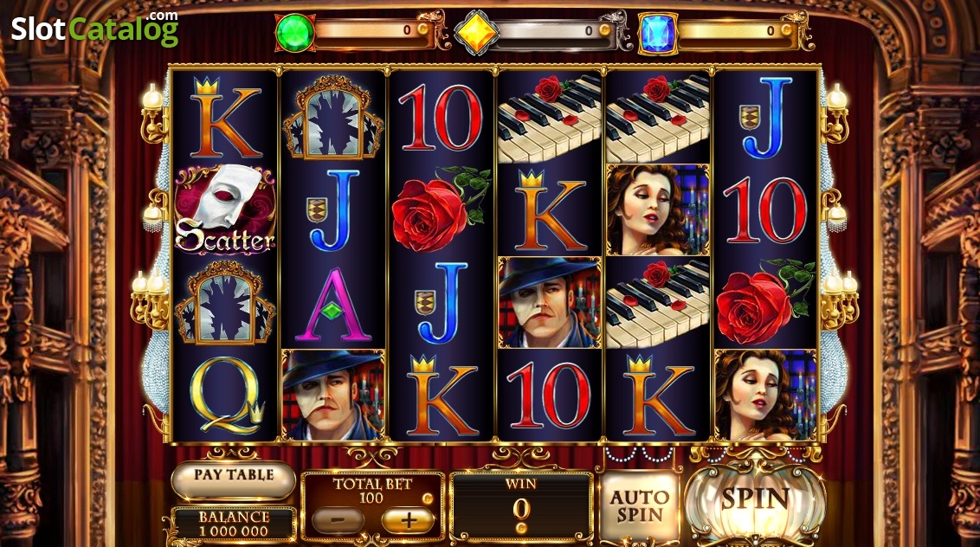Select the Phantom man symbol on bottom row
The height and width of the screenshot is (547, 980).
click(333, 395)
